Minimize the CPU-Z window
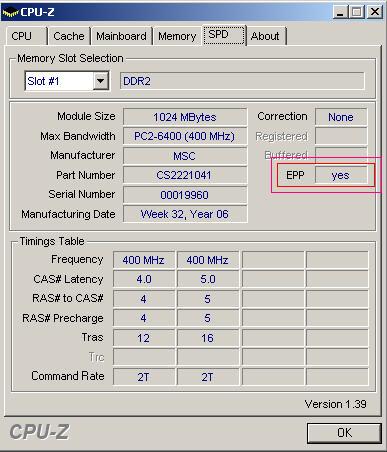Viewport: 387px width, 452px height. (340, 13)
